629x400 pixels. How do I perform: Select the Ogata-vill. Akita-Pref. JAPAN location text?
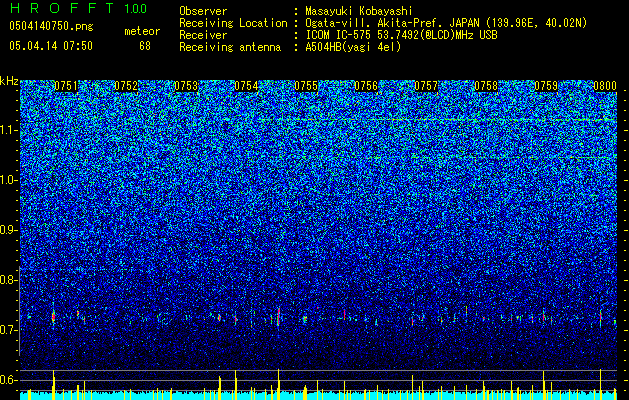[446, 23]
